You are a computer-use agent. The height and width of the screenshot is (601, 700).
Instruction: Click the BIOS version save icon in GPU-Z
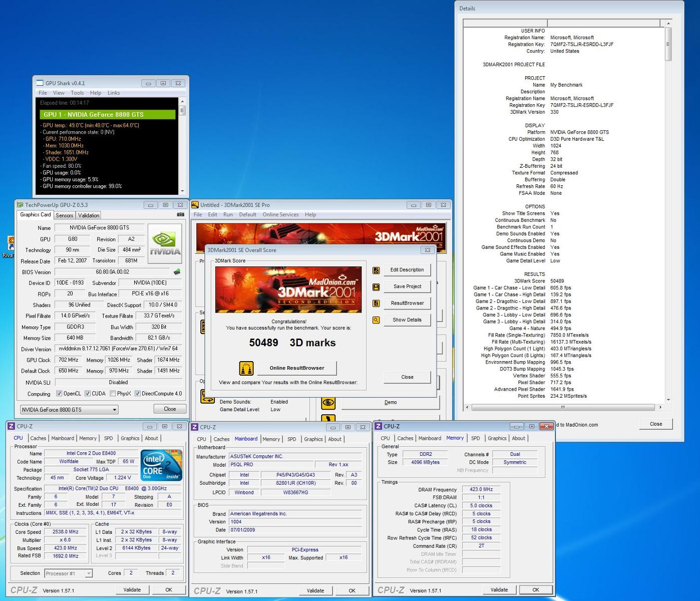[x=177, y=272]
